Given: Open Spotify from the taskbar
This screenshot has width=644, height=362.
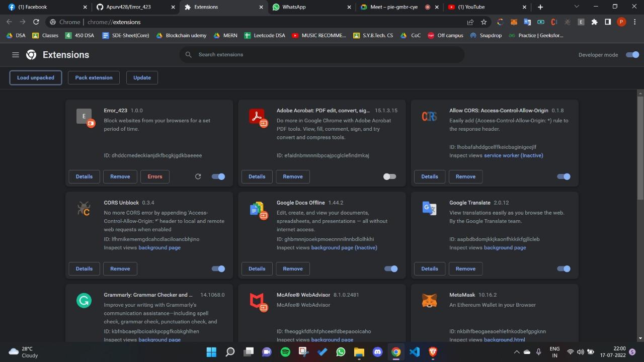Looking at the screenshot, I should [285, 352].
